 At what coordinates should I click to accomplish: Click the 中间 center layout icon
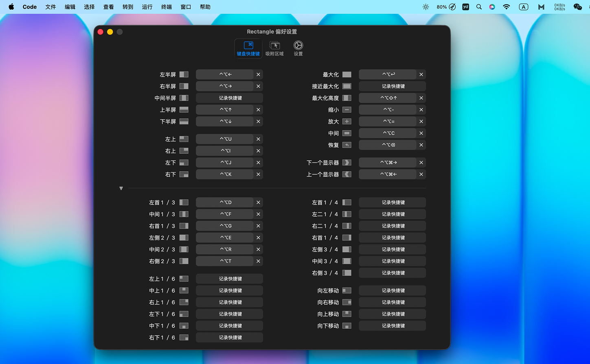(347, 133)
